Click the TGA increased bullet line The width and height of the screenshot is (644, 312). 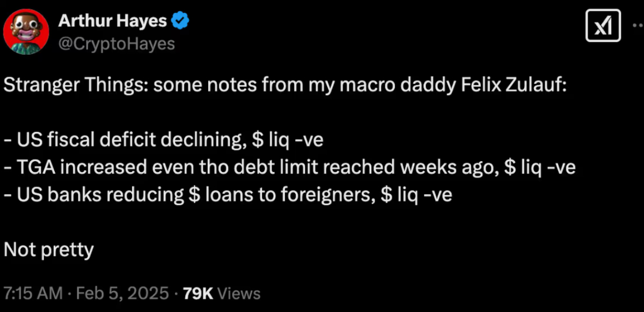290,168
